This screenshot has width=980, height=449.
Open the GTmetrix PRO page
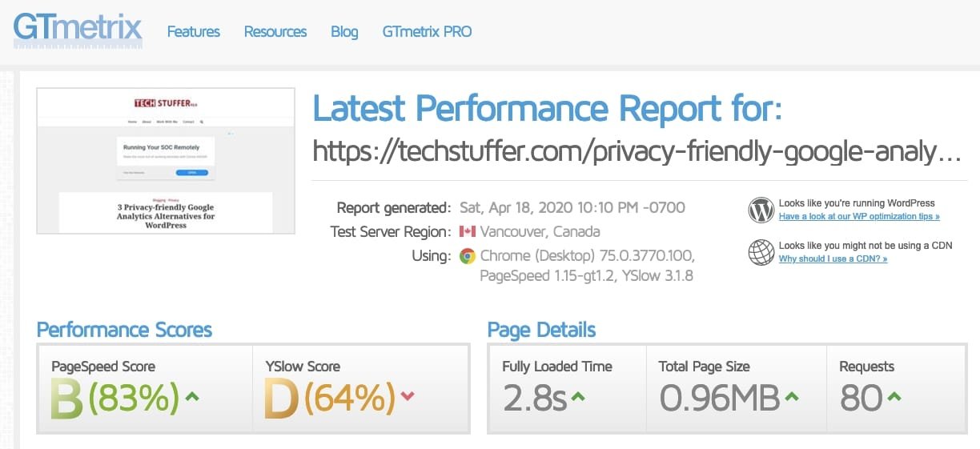pos(427,32)
